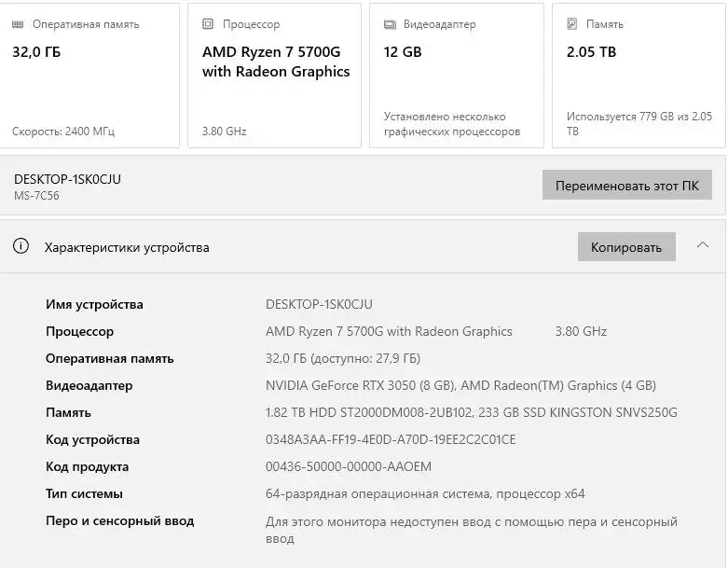
Task: Click 32,0 ГБ (доступно: 27,9 ГБ) value
Action: pos(343,358)
